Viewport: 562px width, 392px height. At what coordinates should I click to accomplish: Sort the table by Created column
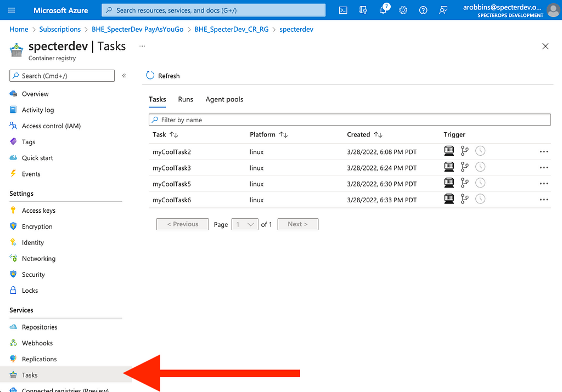coord(364,135)
